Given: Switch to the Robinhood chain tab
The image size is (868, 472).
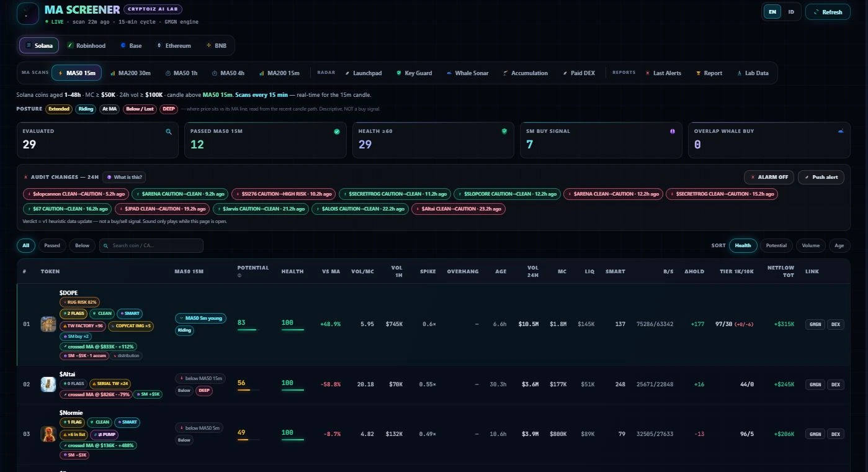Looking at the screenshot, I should click(x=87, y=45).
